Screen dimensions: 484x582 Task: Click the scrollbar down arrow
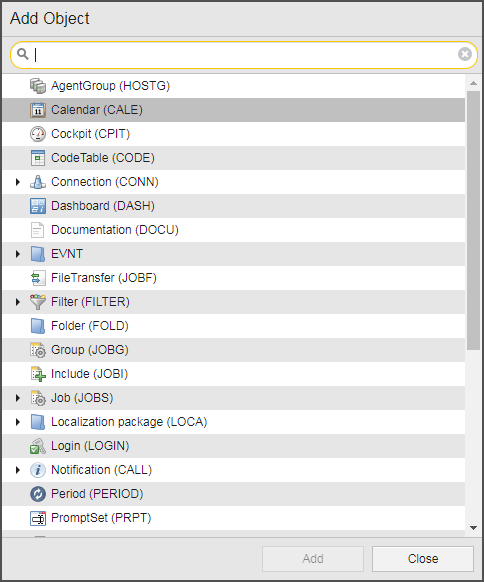pos(473,528)
